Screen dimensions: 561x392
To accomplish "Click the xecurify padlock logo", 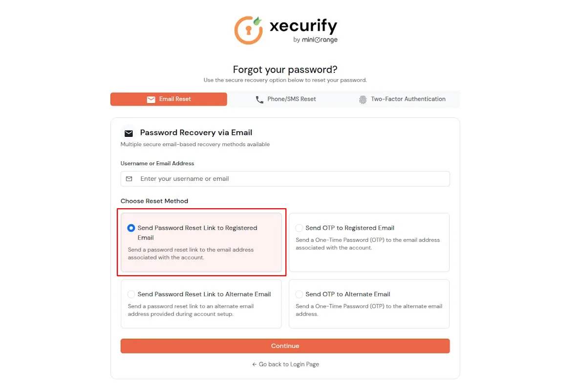I will pyautogui.click(x=248, y=29).
